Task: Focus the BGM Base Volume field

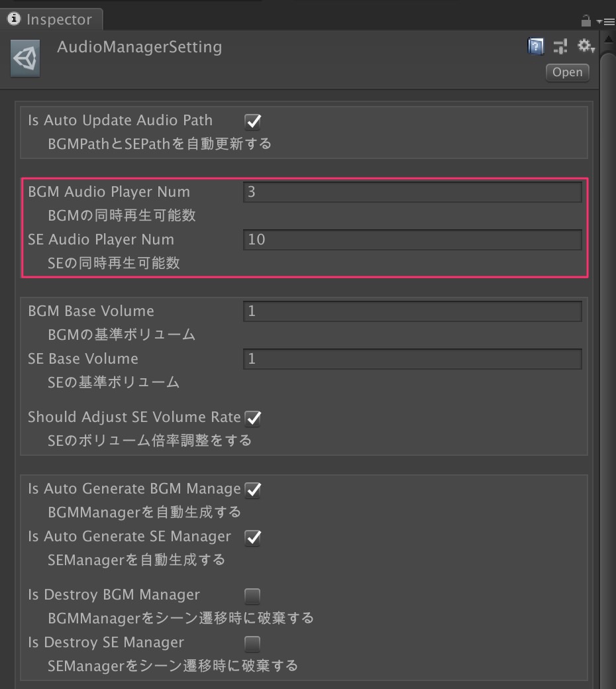Action: (x=413, y=311)
